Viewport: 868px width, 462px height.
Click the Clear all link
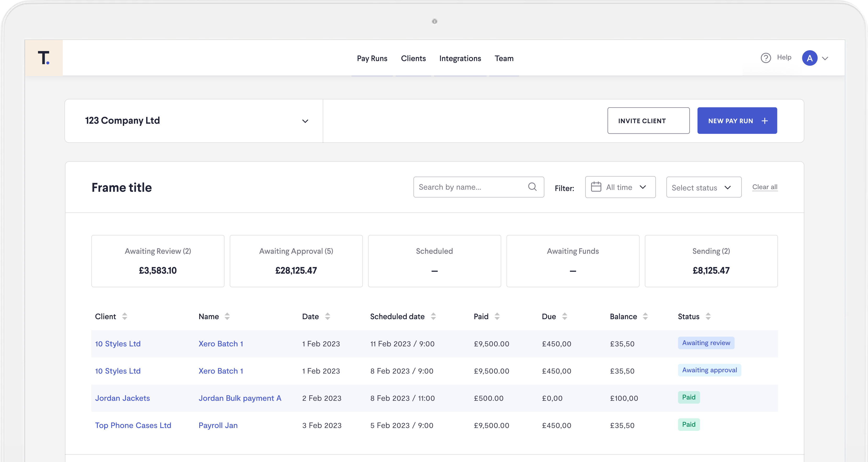point(765,187)
